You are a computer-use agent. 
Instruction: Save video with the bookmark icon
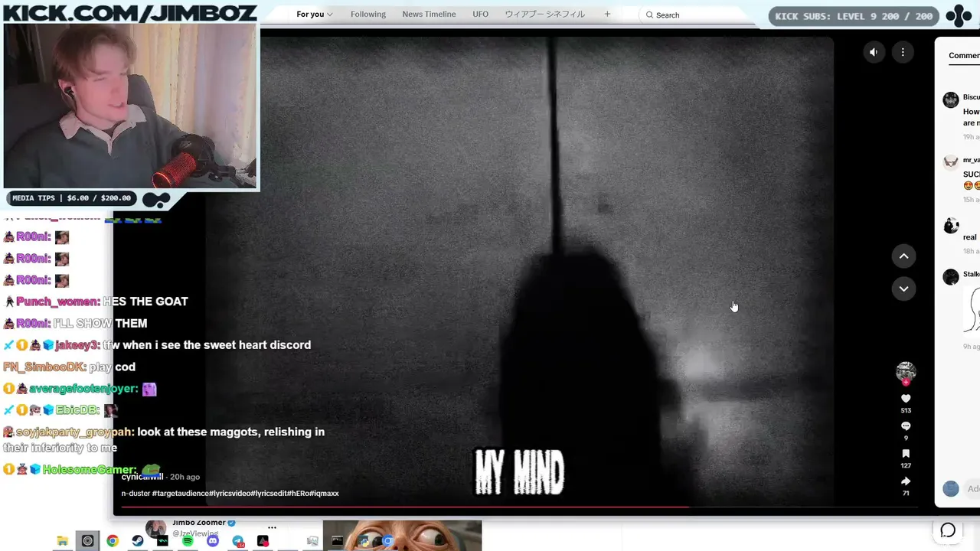(x=906, y=454)
